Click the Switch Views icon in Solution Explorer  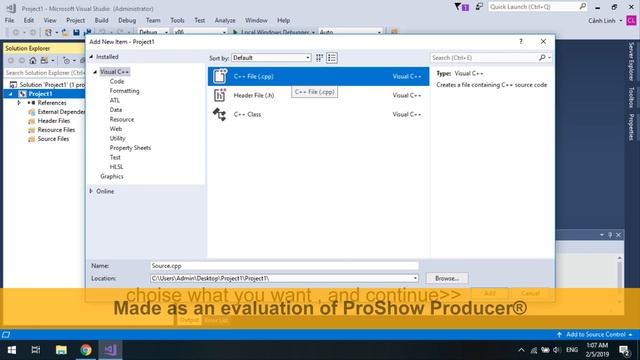coord(44,60)
